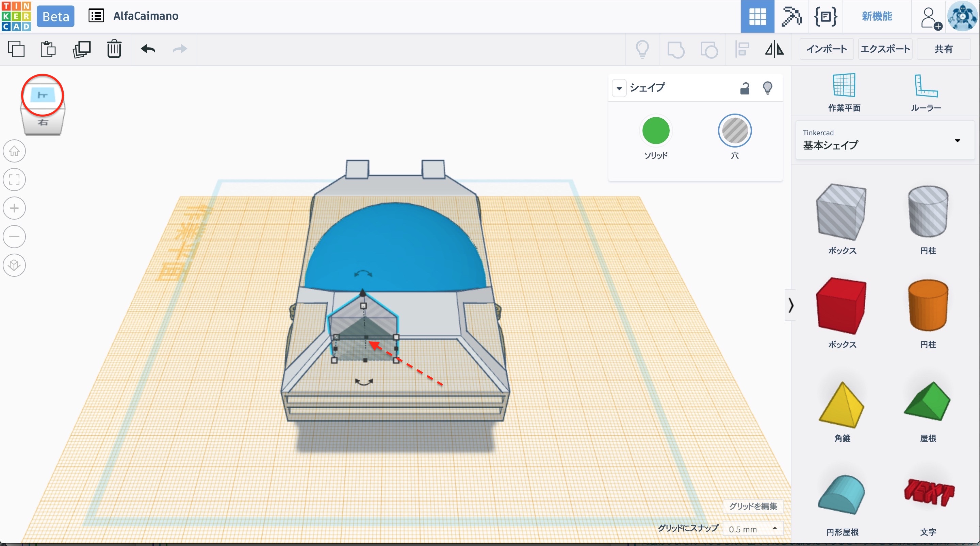Screen dimensions: 980x546
Task: Toggle the shape lock icon
Action: point(745,88)
